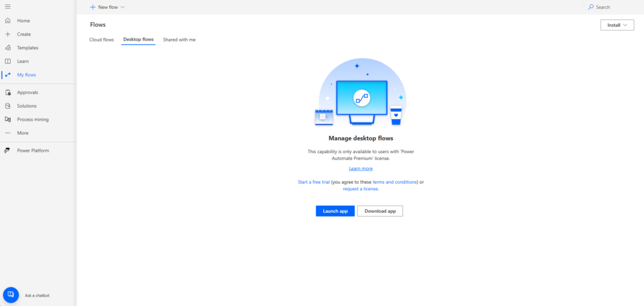This screenshot has width=644, height=306.
Task: Open Process mining page
Action: [x=33, y=120]
